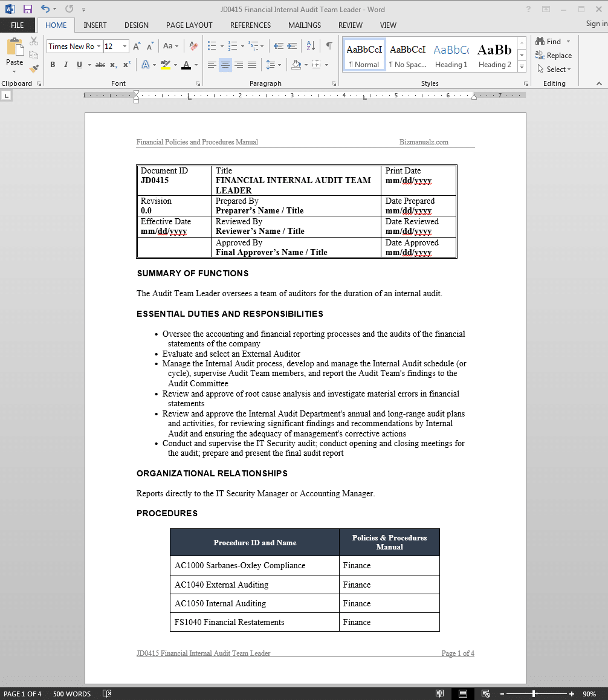Click the Shrink Font icon
The image size is (608, 700).
coord(150,46)
